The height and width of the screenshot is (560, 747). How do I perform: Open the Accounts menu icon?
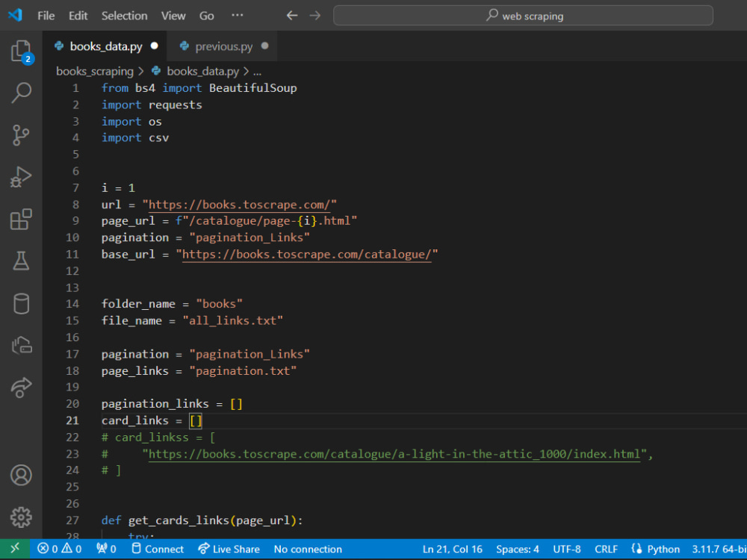point(21,475)
